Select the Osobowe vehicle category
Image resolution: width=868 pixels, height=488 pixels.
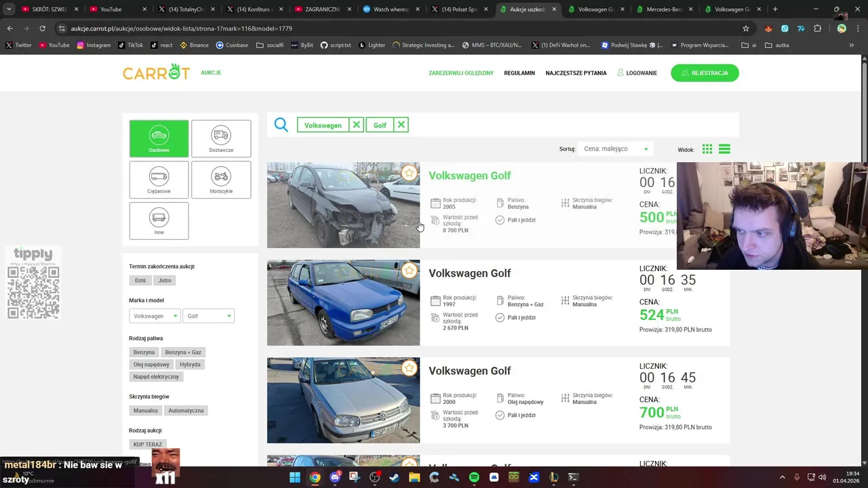tap(159, 138)
